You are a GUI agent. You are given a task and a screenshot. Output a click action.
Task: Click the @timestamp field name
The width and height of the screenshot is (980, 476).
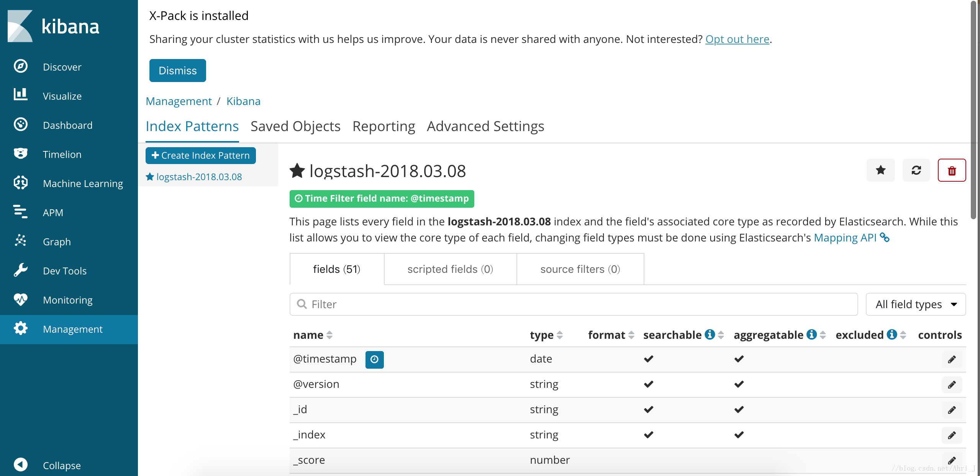coord(325,359)
